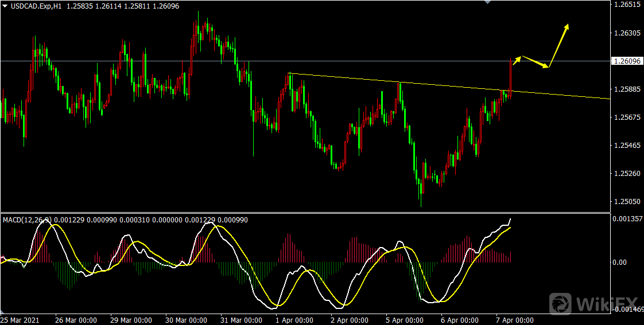The image size is (644, 325).
Task: Click the tall red breakout candle
Action: 510,77
